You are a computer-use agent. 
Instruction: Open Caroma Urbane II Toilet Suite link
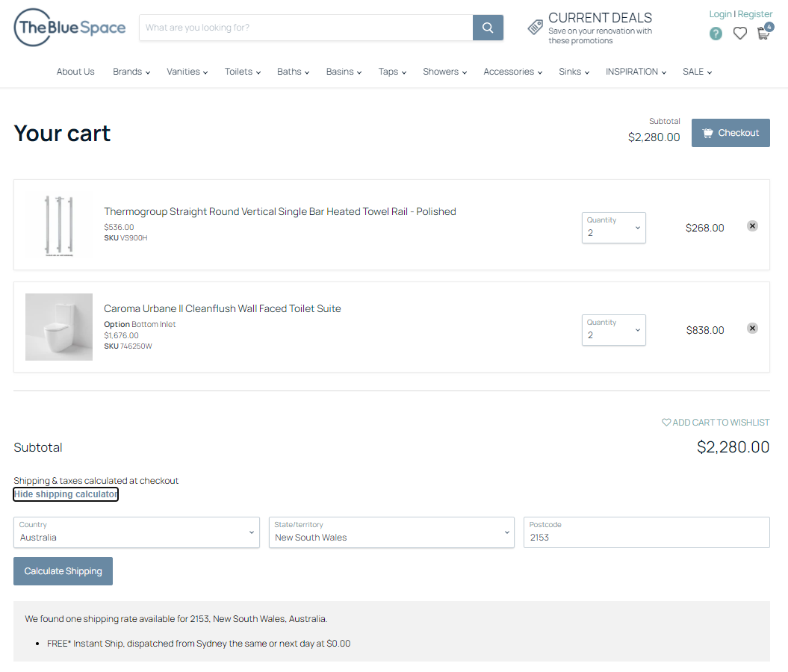point(222,309)
